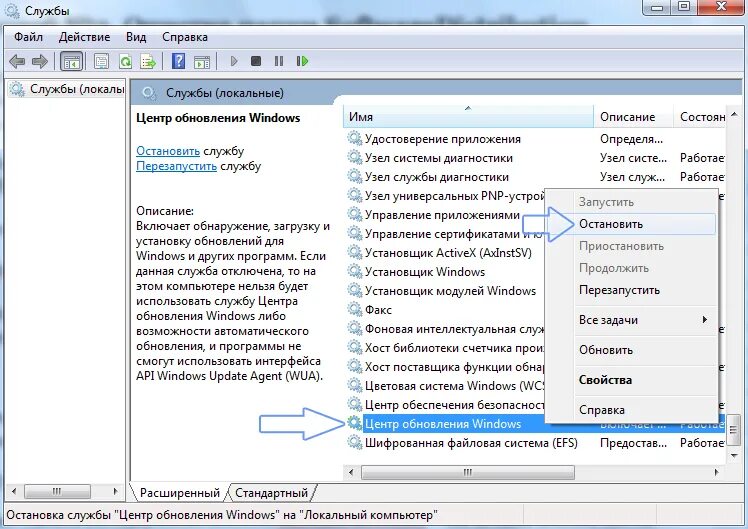Click gear icon beside Удостоверение приложения
The image size is (748, 529).
pos(354,139)
